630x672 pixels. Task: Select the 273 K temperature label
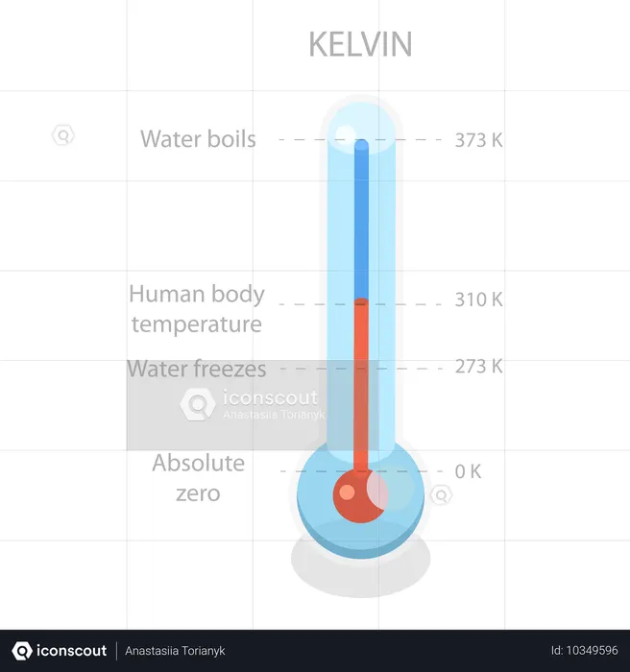478,367
